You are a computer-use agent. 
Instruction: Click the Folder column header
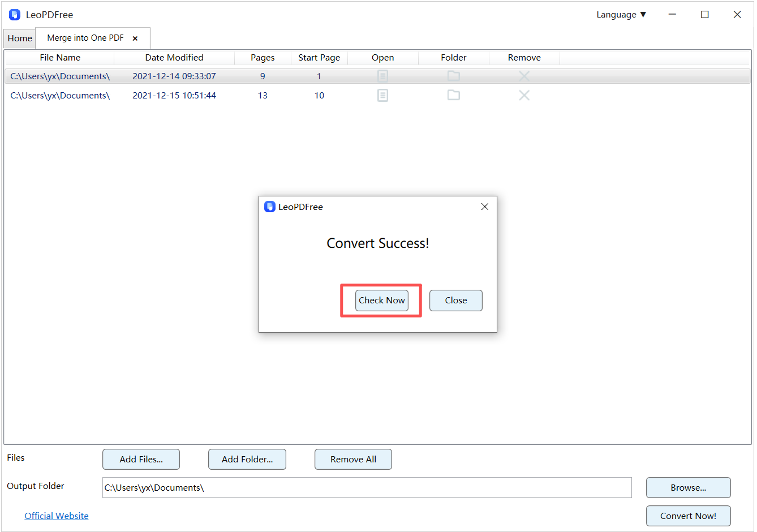454,58
